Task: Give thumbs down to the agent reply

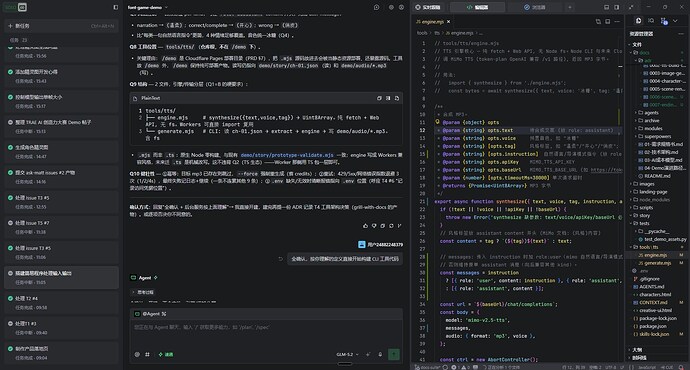Action: coord(374,226)
